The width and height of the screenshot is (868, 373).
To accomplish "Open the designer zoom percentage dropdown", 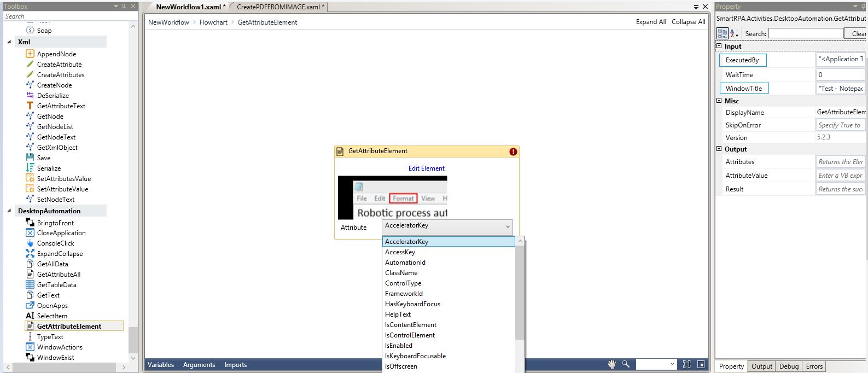I will point(672,364).
